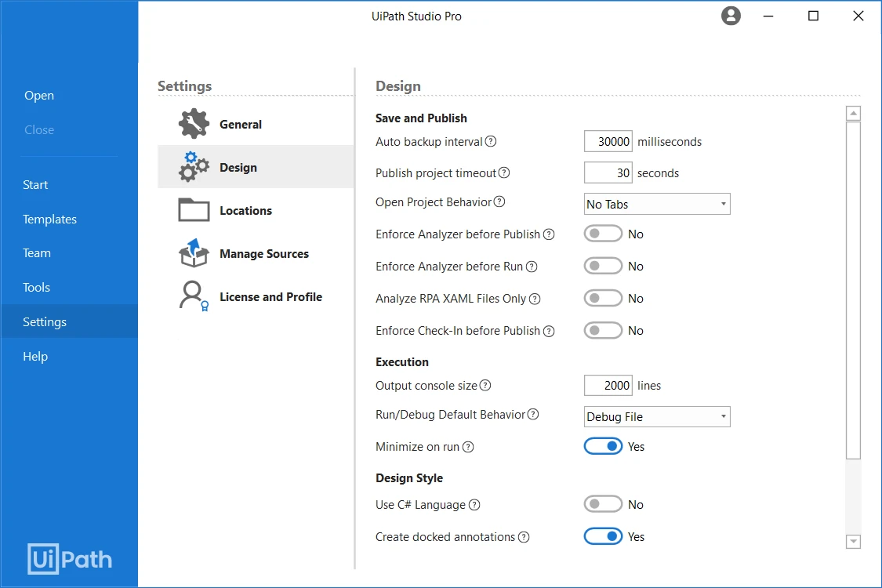Open the Debug File dropdown
The image size is (882, 588).
click(657, 416)
